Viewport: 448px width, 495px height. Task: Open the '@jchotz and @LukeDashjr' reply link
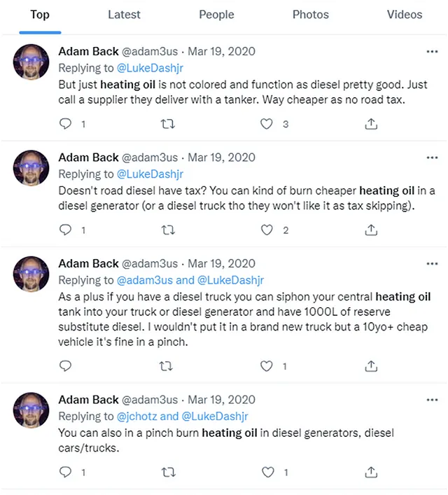click(183, 417)
